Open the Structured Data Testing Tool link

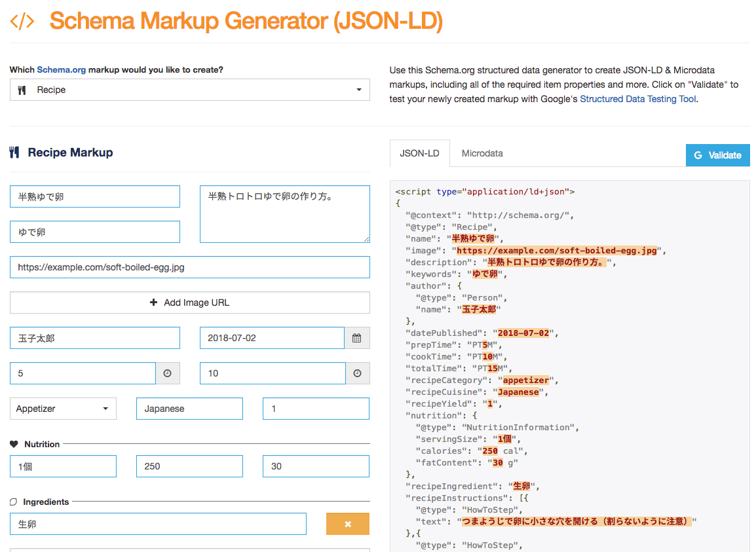[637, 100]
